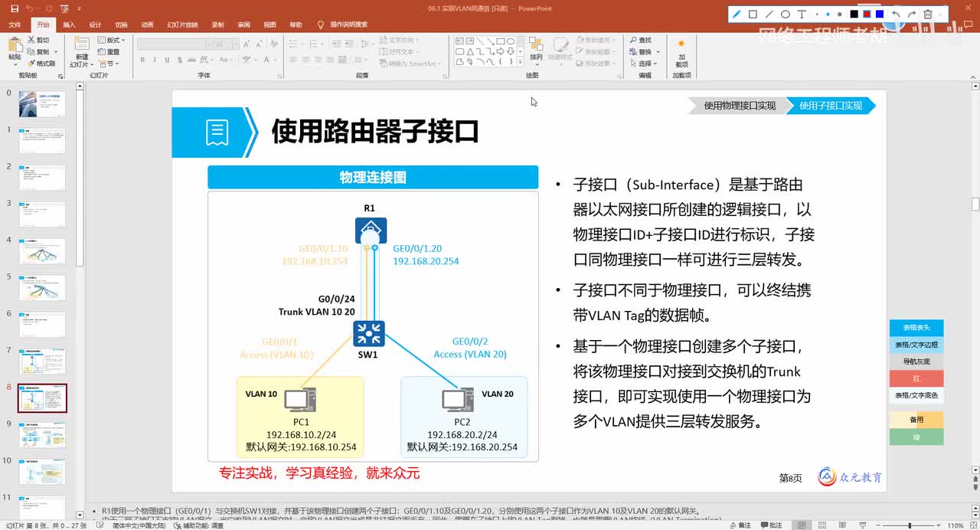Choose the largest annotation stroke size dot
This screenshot has height=530, width=980.
(x=839, y=14)
